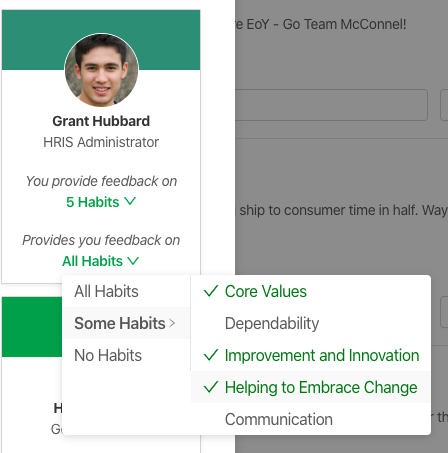Image resolution: width=448 pixels, height=453 pixels.
Task: Deselect Helping to Embrace Change
Action: click(x=311, y=387)
